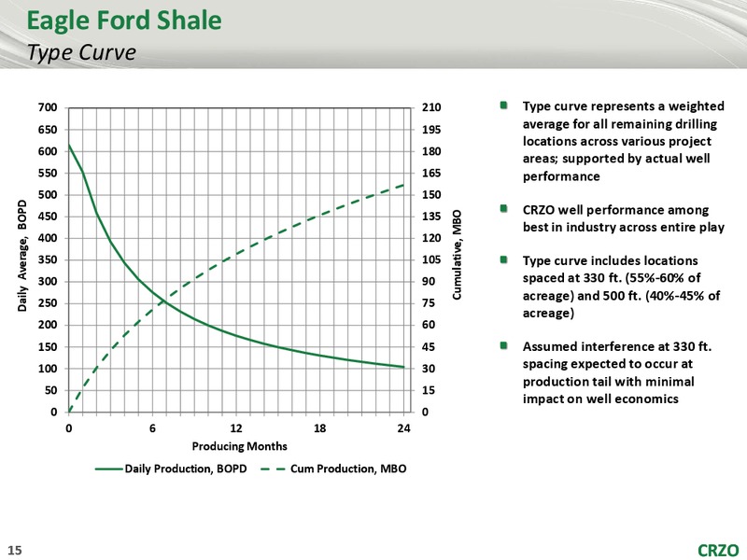Click the green bullet beside 'CRZO well performance'

point(503,208)
